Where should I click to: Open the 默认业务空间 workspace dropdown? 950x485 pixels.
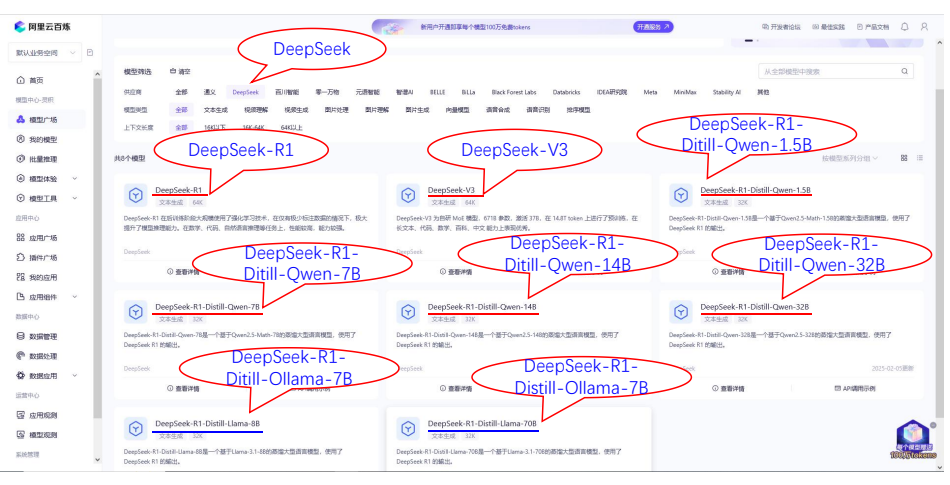(44, 53)
